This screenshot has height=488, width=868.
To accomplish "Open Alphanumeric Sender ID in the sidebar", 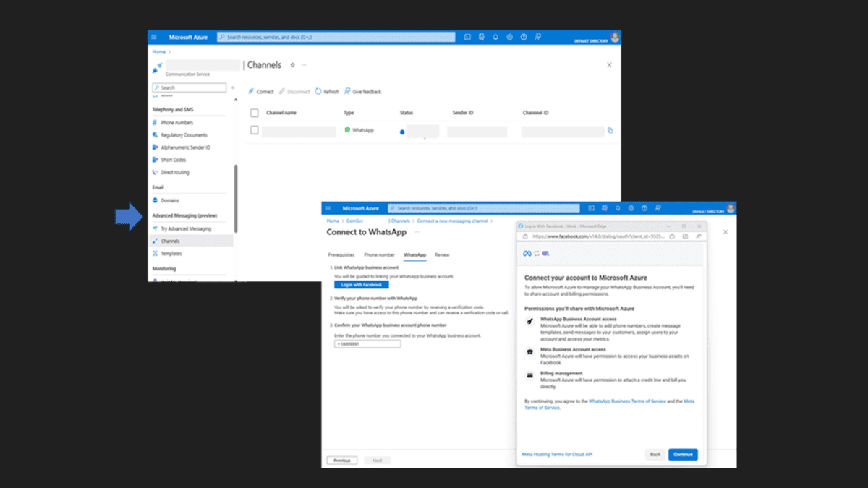I will (x=181, y=147).
